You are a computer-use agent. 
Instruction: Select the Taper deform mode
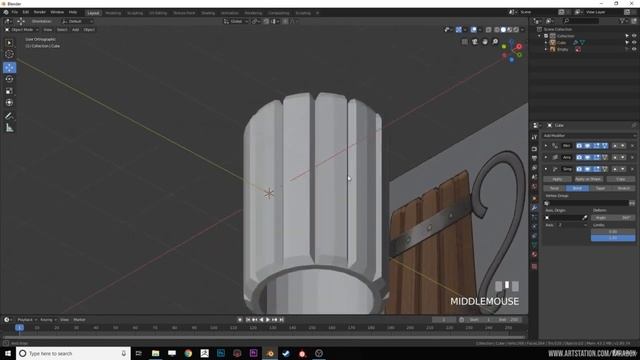point(600,188)
